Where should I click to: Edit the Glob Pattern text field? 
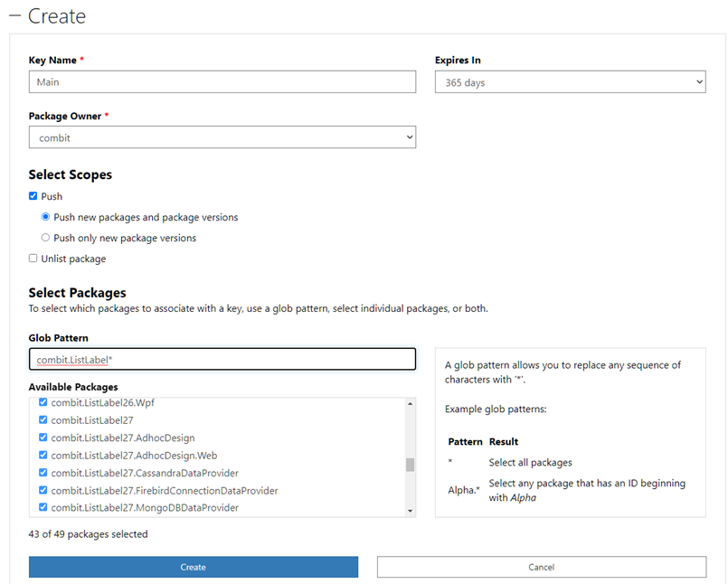click(x=222, y=359)
